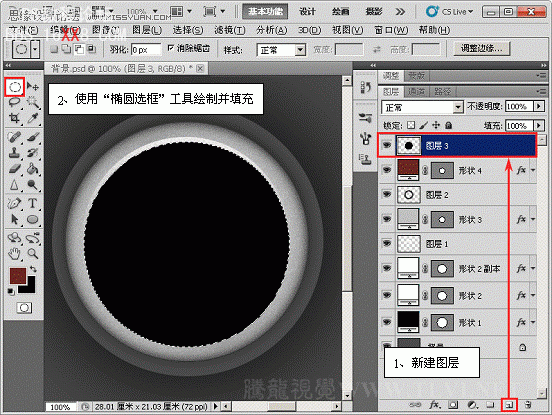Expand the fx effects of 形状 3 layer
The image size is (552, 415).
point(533,220)
